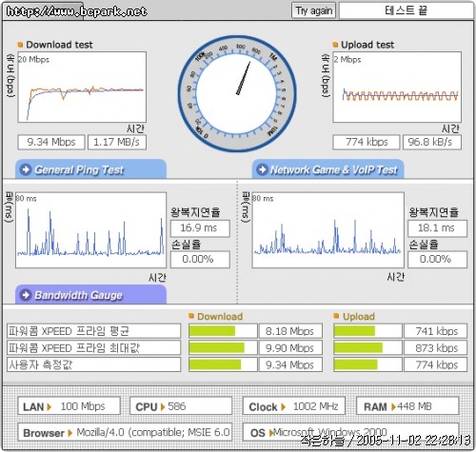Click the 8.18 Mbps download progress bar

[x=223, y=331]
